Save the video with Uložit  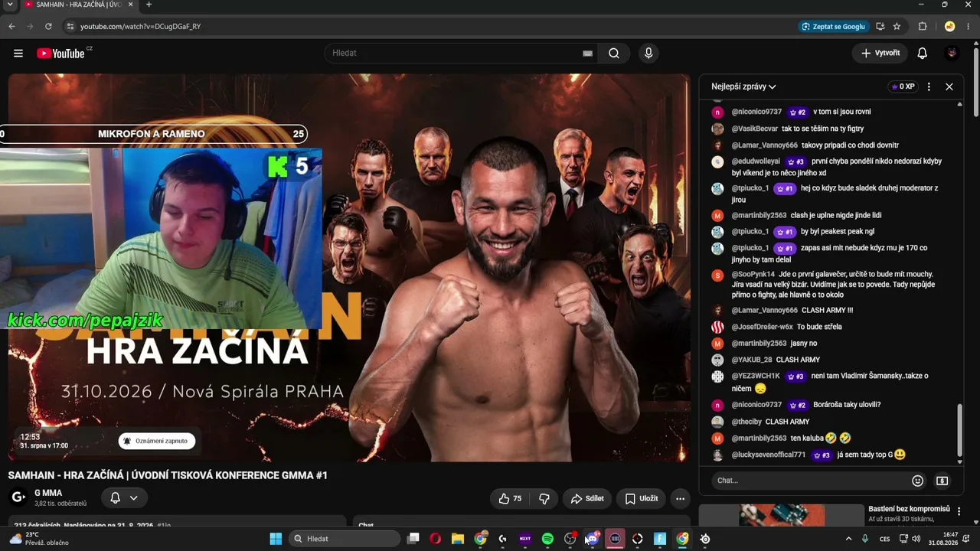coord(642,499)
